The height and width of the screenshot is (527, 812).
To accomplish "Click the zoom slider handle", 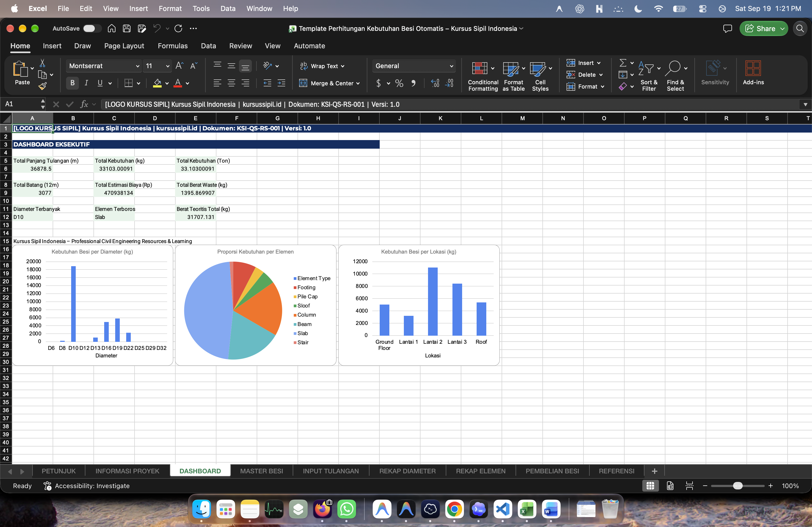I will pyautogui.click(x=738, y=486).
